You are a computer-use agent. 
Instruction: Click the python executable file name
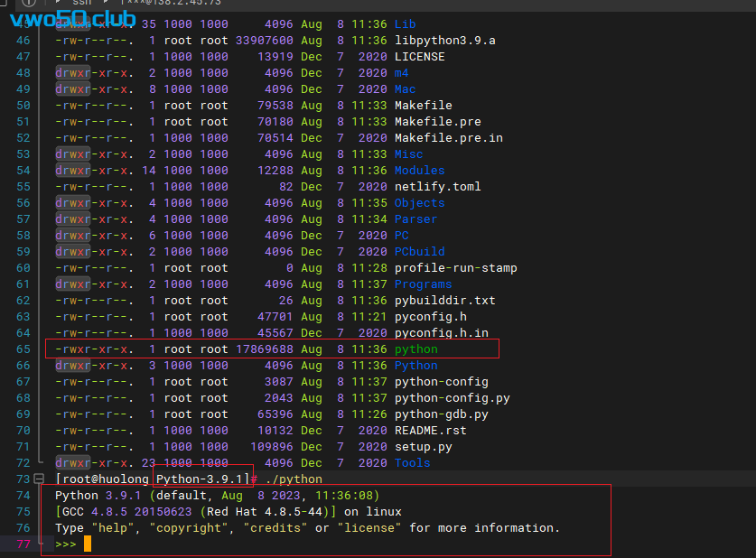(x=415, y=349)
